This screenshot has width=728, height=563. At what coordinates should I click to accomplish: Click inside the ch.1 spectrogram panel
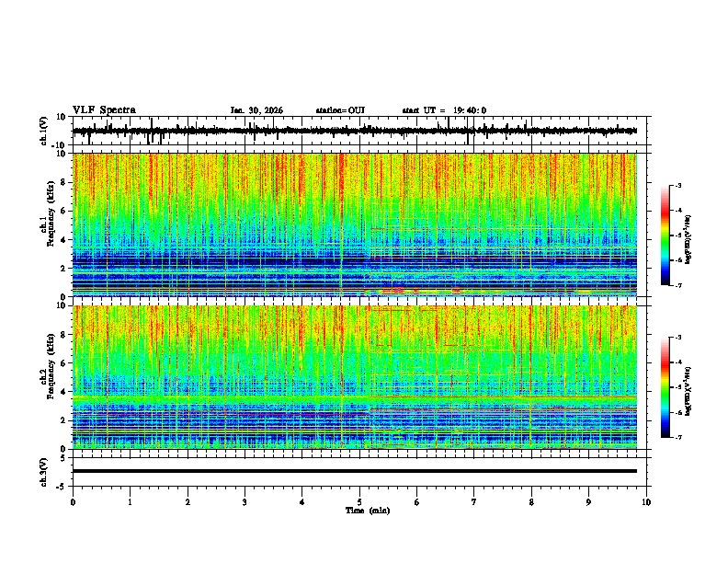click(x=354, y=224)
